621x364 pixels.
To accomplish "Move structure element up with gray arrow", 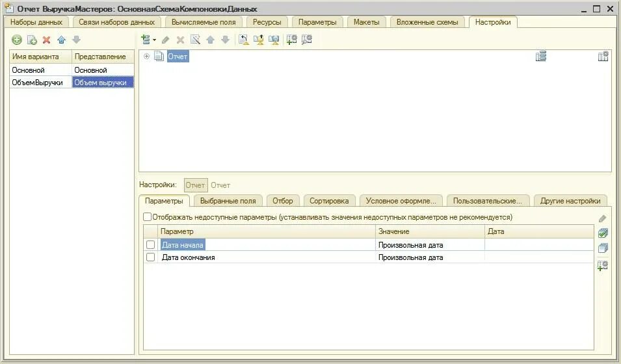I will 210,40.
